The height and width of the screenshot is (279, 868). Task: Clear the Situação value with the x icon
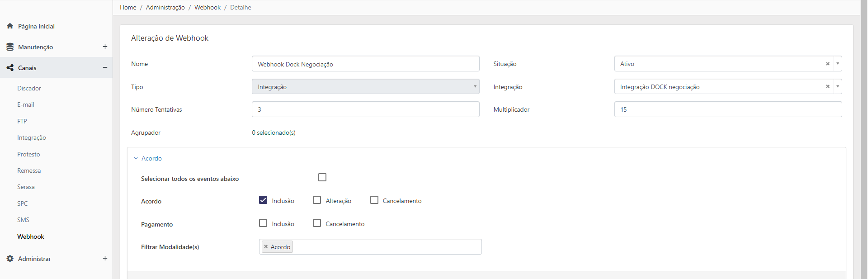[x=828, y=64]
